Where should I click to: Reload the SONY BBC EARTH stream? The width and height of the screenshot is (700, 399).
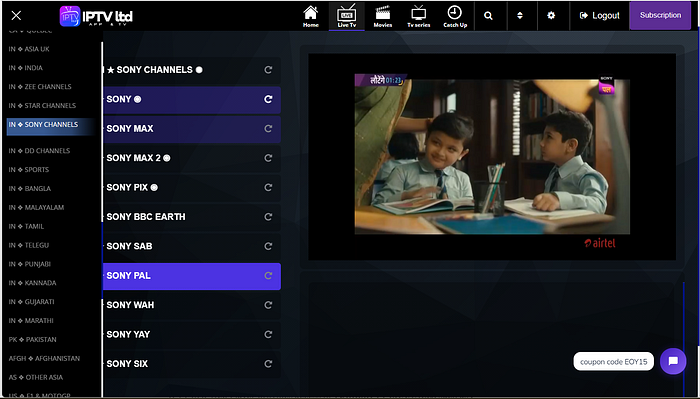pos(268,217)
